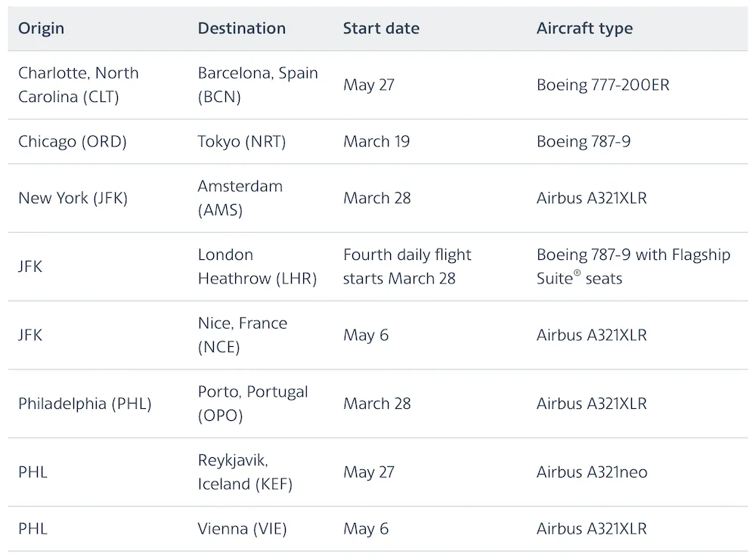The height and width of the screenshot is (560, 756).
Task: Click the Boeing 777-200ER aircraft cell
Action: pos(603,85)
